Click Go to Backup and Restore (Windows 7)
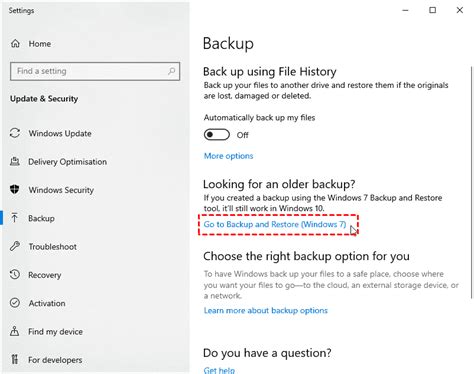474x374 pixels. 275,224
